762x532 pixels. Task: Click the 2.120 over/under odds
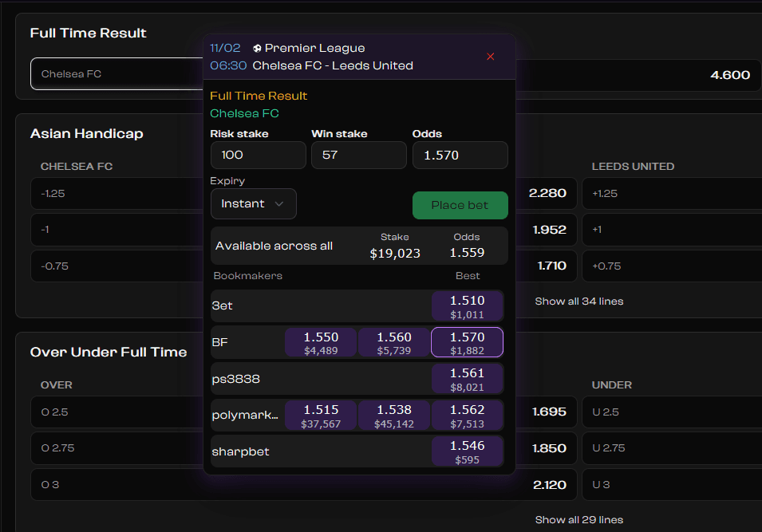tap(550, 485)
